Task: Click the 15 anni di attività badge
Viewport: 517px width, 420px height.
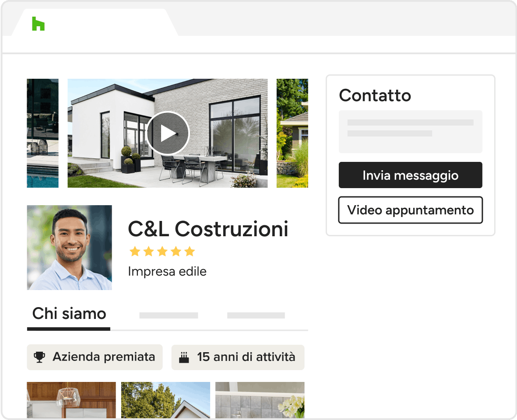Action: [238, 357]
